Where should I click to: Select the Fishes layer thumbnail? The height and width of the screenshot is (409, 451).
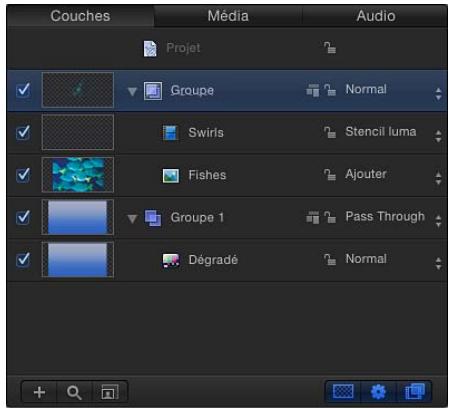click(78, 175)
